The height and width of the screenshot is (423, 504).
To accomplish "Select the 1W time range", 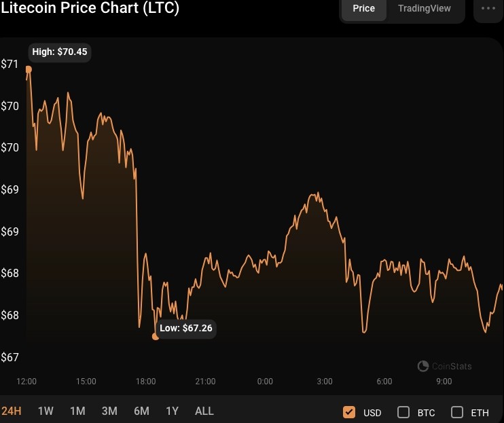I will tap(46, 411).
